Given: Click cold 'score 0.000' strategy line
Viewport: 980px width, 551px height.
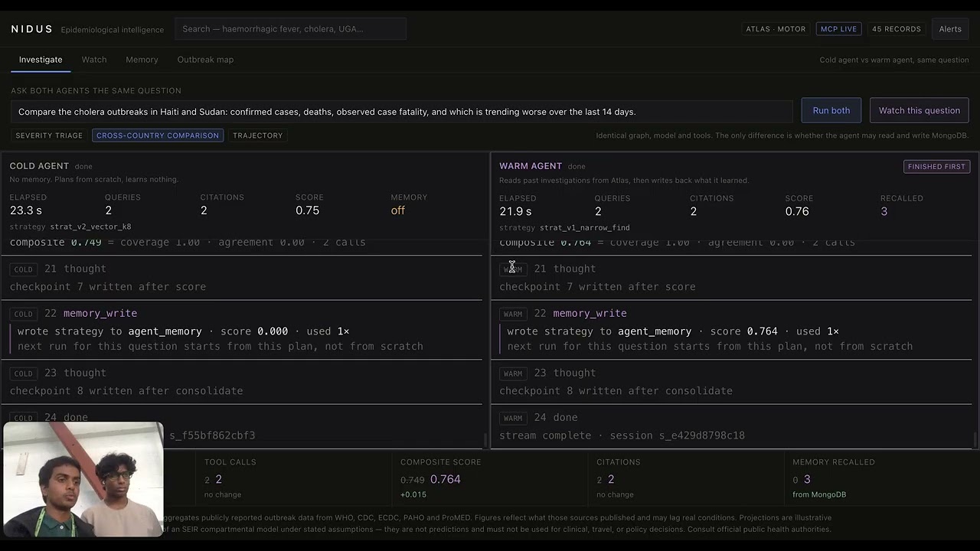Looking at the screenshot, I should [183, 331].
